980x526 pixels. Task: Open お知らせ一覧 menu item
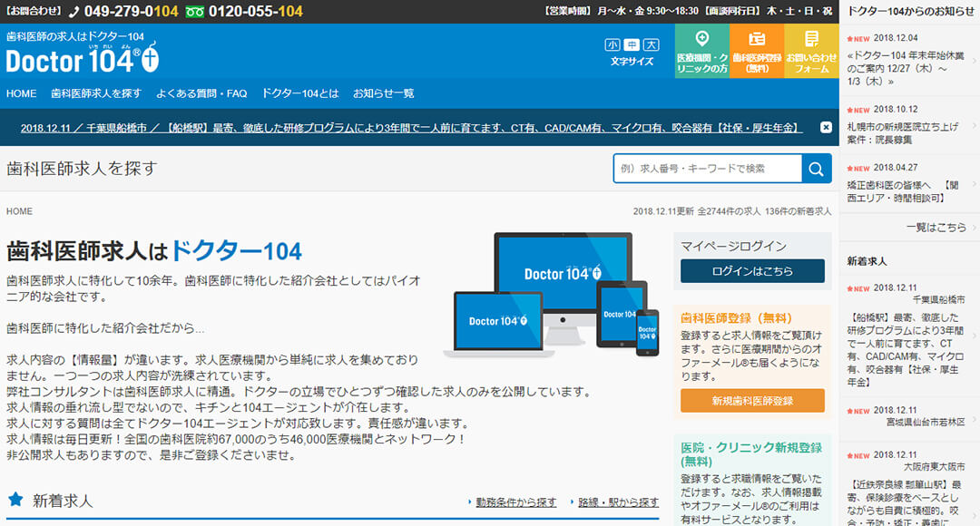click(x=383, y=93)
